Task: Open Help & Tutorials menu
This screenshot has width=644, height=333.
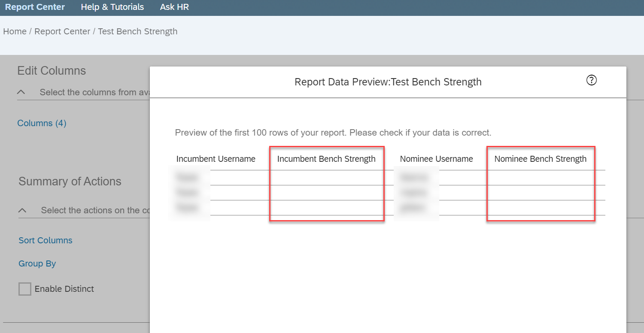Action: click(112, 7)
